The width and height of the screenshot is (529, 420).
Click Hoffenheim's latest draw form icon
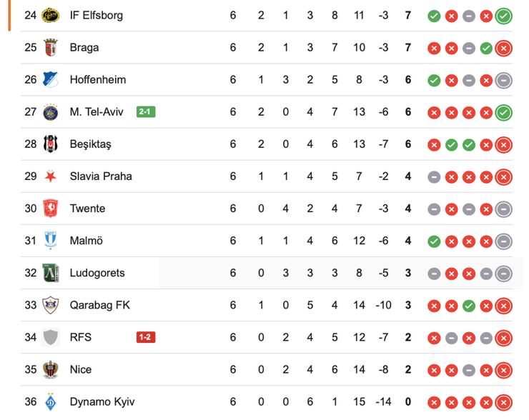pyautogui.click(x=503, y=79)
